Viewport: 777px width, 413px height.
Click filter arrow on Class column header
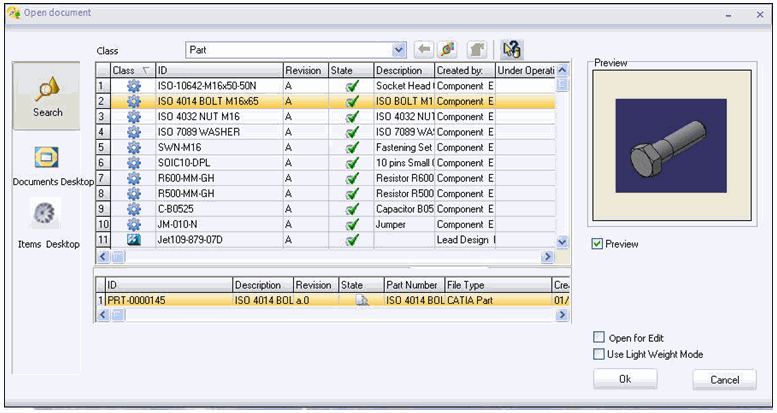pos(145,71)
